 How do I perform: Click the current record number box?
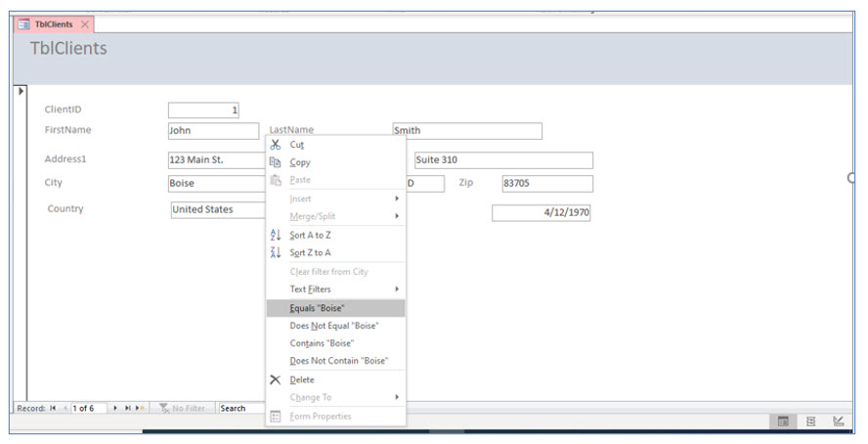coord(87,408)
